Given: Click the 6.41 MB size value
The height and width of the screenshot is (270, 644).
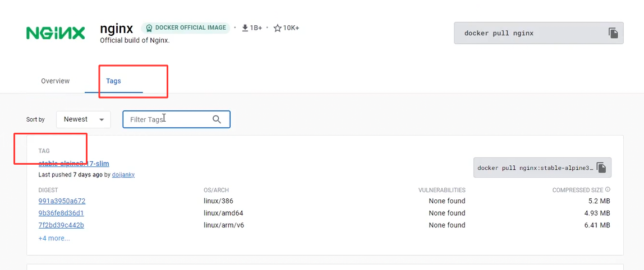Looking at the screenshot, I should pos(597,225).
